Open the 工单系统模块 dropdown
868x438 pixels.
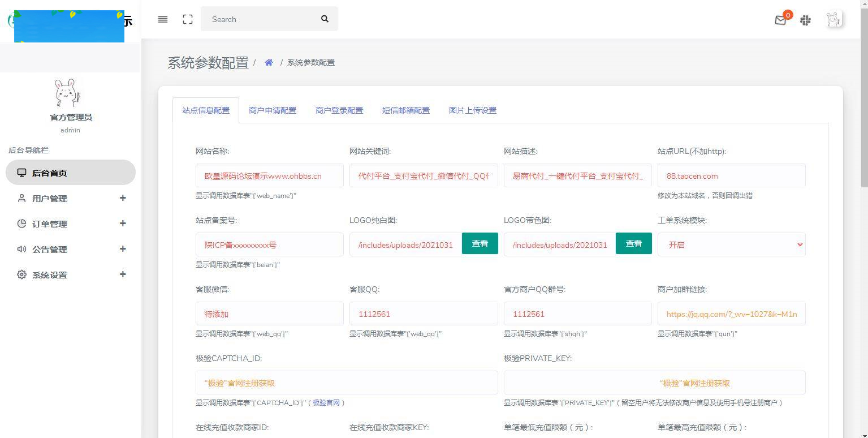coord(731,244)
